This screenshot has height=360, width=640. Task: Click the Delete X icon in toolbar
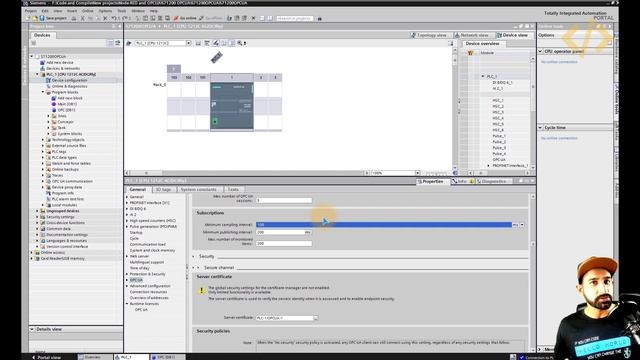[105, 18]
